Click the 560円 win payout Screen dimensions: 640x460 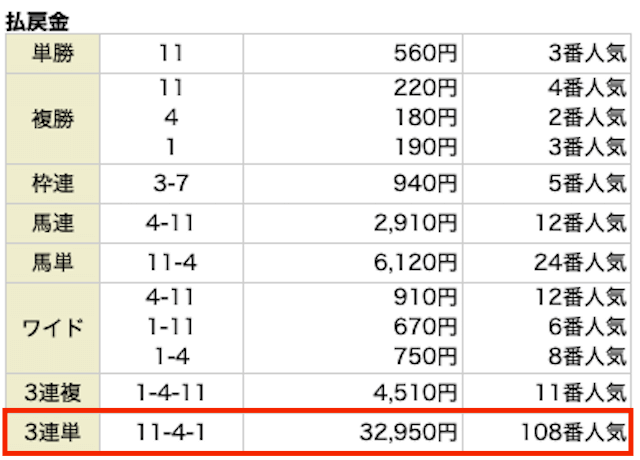(x=423, y=52)
